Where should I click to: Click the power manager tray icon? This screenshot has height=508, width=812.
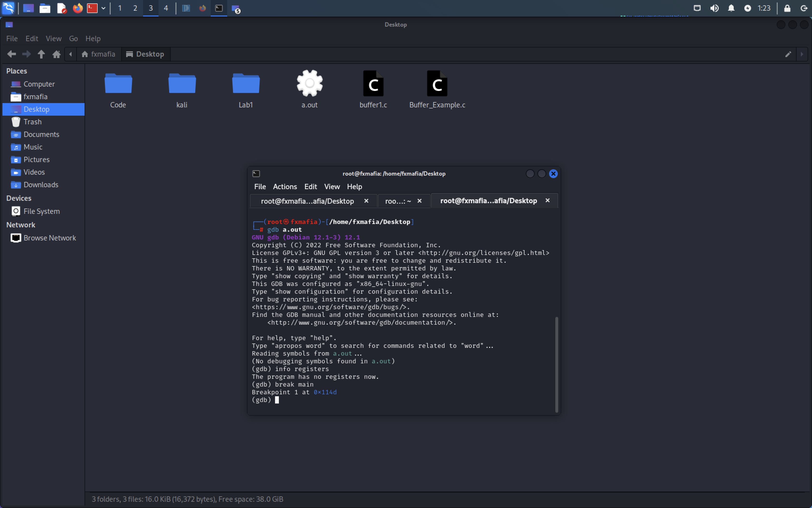747,8
